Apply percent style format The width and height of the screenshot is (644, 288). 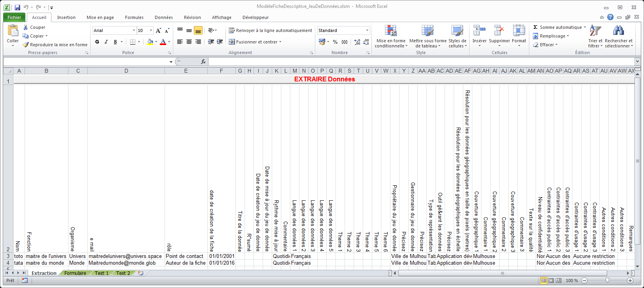coord(335,42)
